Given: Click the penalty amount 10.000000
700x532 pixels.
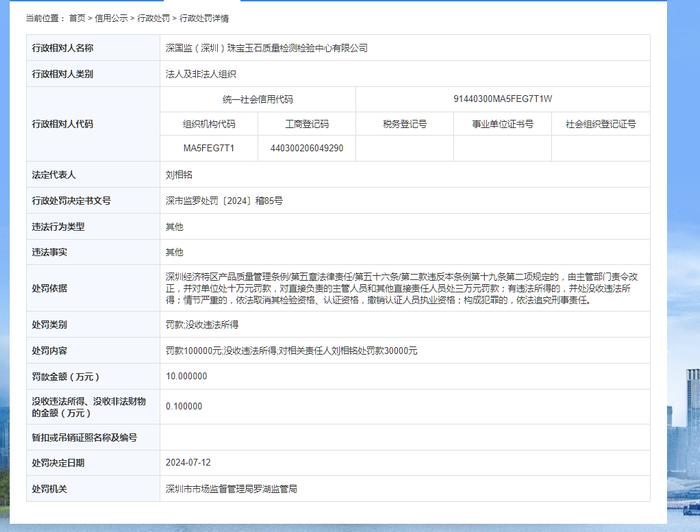Looking at the screenshot, I should [186, 376].
